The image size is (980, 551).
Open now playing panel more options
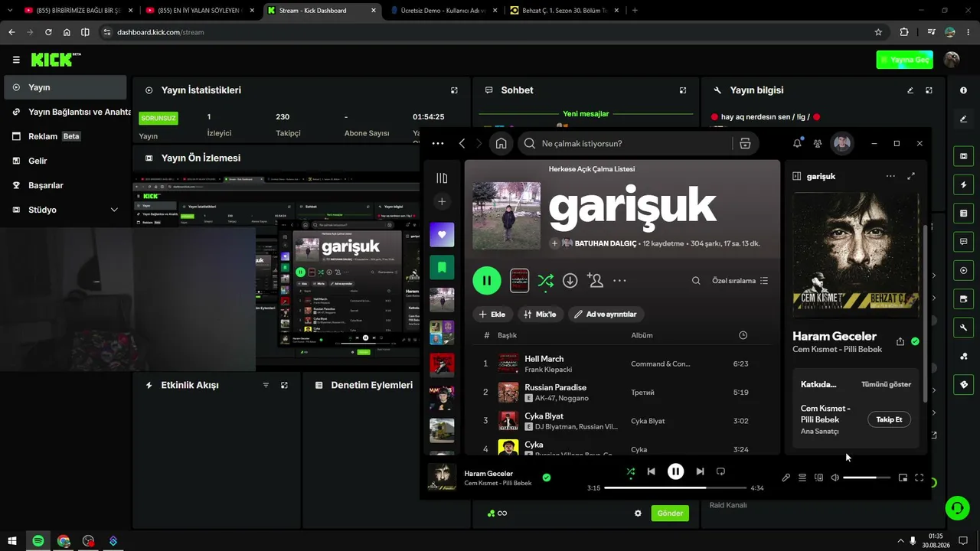click(x=890, y=176)
